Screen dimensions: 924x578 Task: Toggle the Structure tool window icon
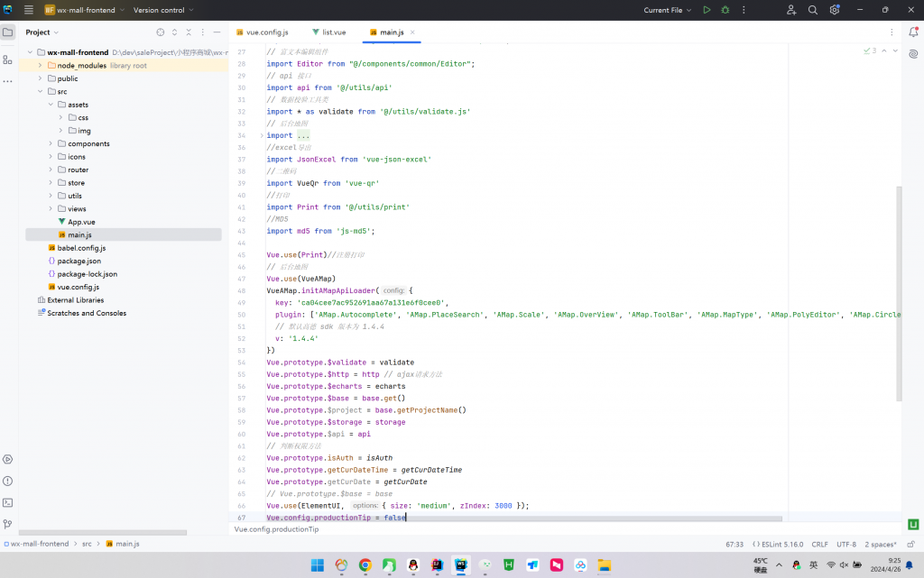click(x=8, y=59)
